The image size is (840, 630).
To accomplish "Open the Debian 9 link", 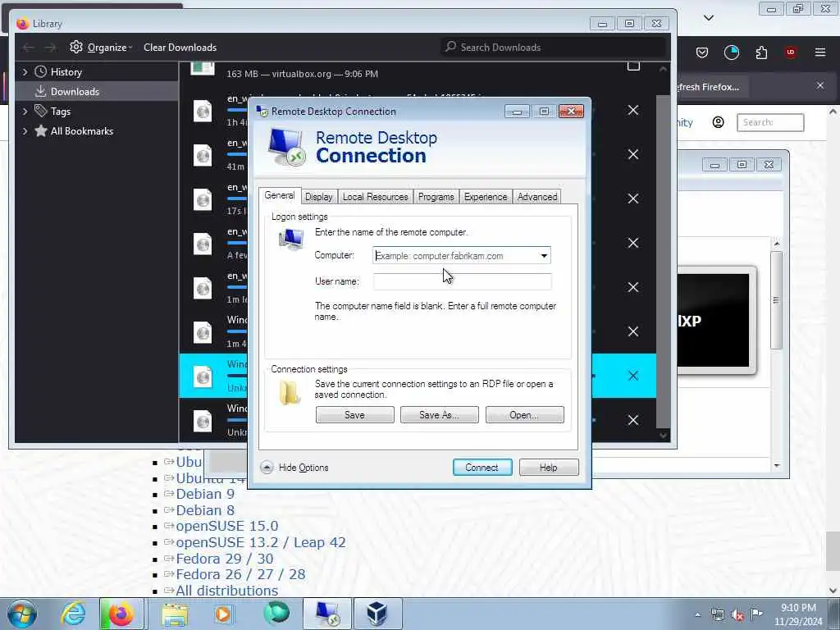I will [205, 494].
